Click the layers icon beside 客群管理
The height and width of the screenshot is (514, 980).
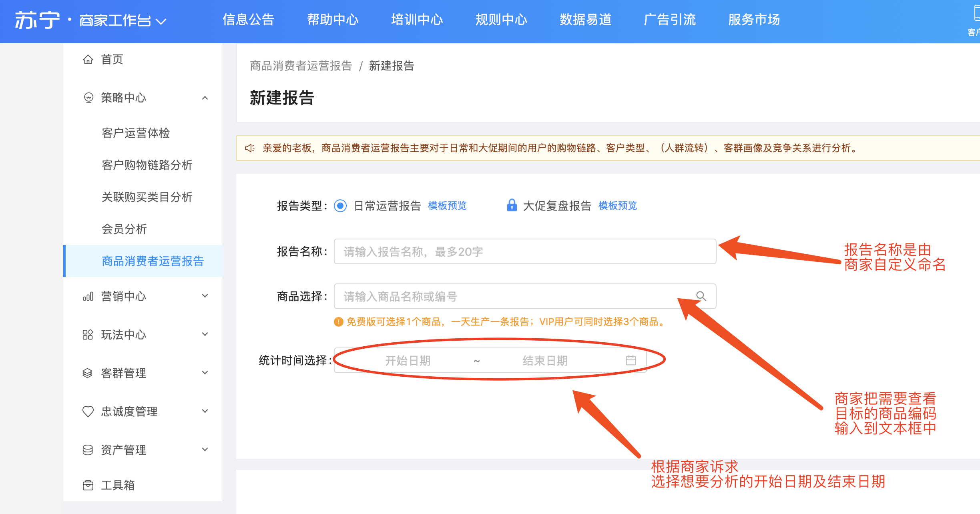pos(88,373)
